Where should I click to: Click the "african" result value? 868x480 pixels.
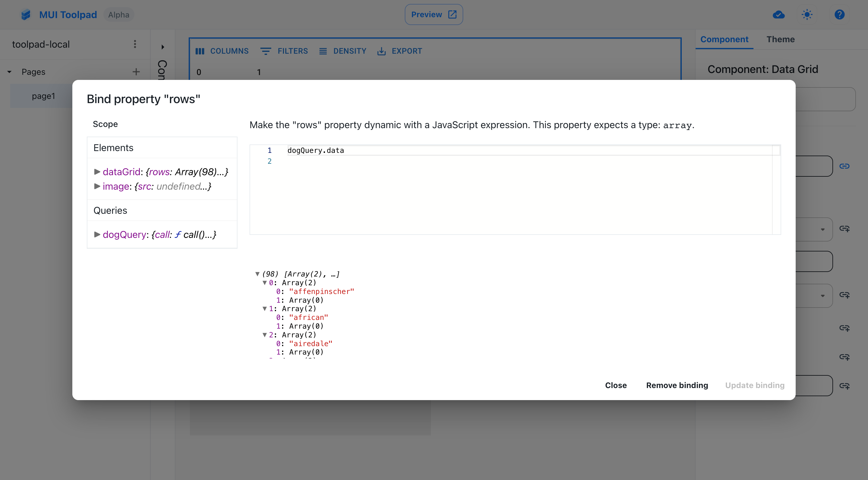(x=308, y=317)
